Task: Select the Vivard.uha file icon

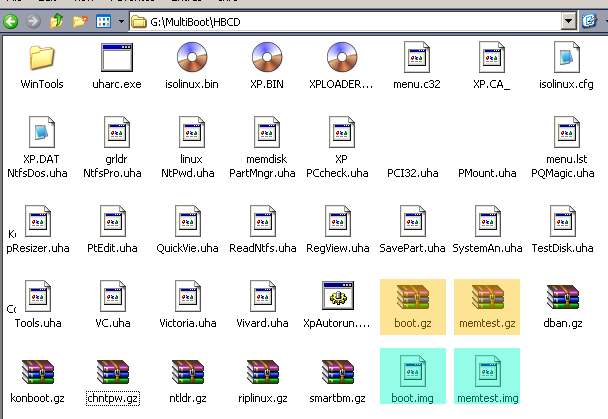Action: click(263, 296)
